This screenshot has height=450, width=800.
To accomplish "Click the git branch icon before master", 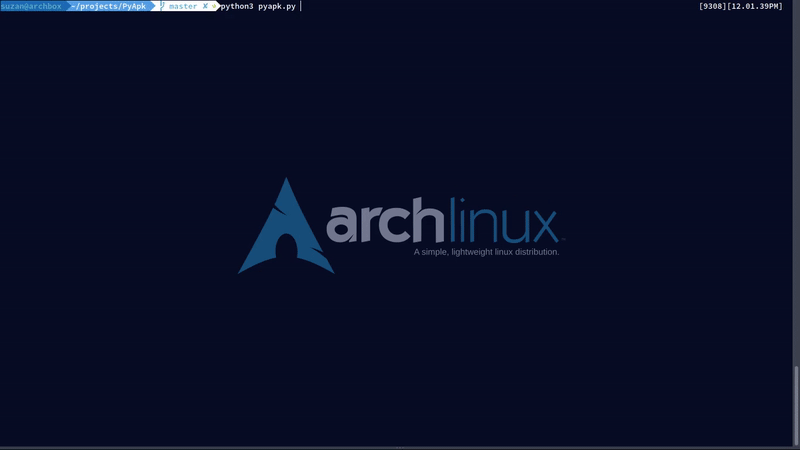I will point(162,6).
